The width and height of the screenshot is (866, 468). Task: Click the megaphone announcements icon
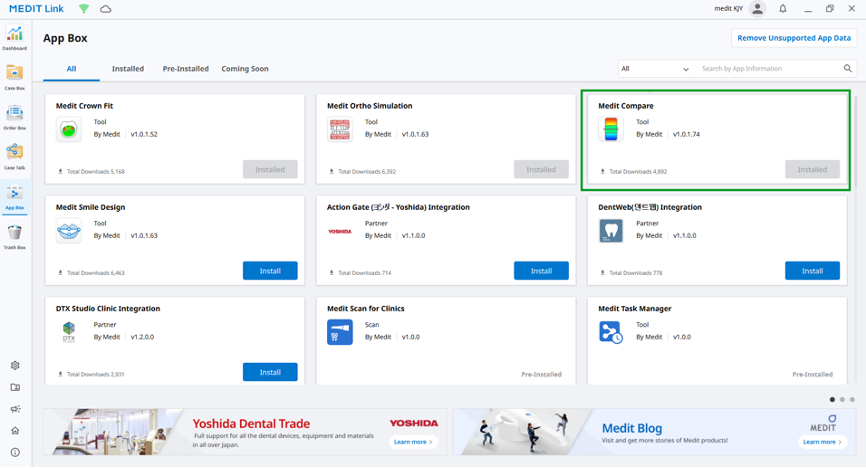coord(15,409)
